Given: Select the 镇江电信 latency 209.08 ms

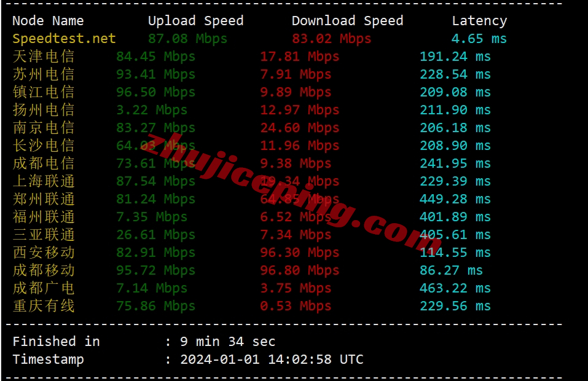Looking at the screenshot, I should tap(455, 92).
